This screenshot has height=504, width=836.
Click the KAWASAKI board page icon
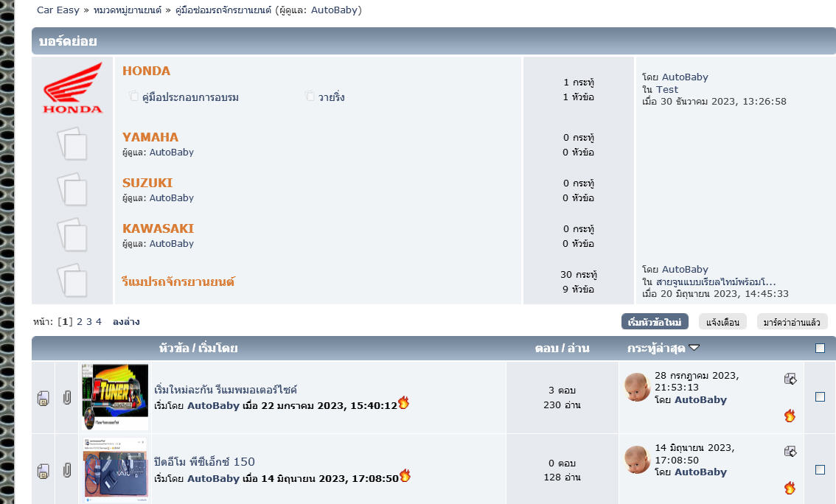(x=72, y=236)
